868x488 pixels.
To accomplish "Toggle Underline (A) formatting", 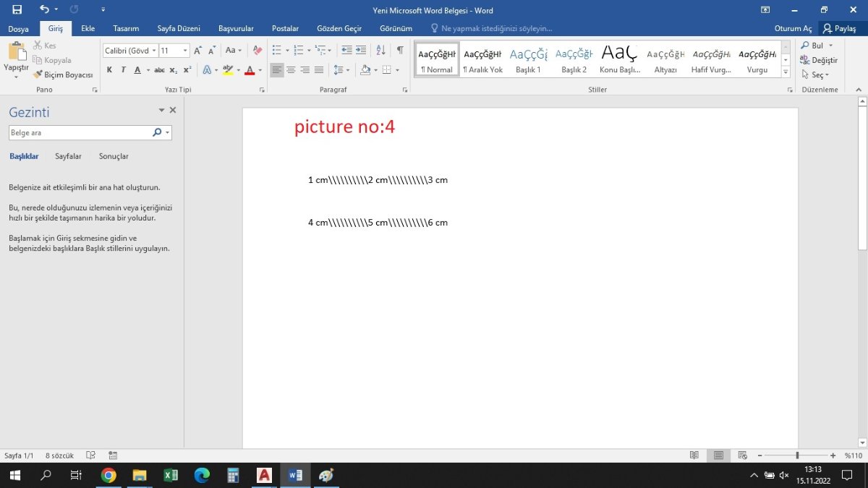I will pos(137,70).
